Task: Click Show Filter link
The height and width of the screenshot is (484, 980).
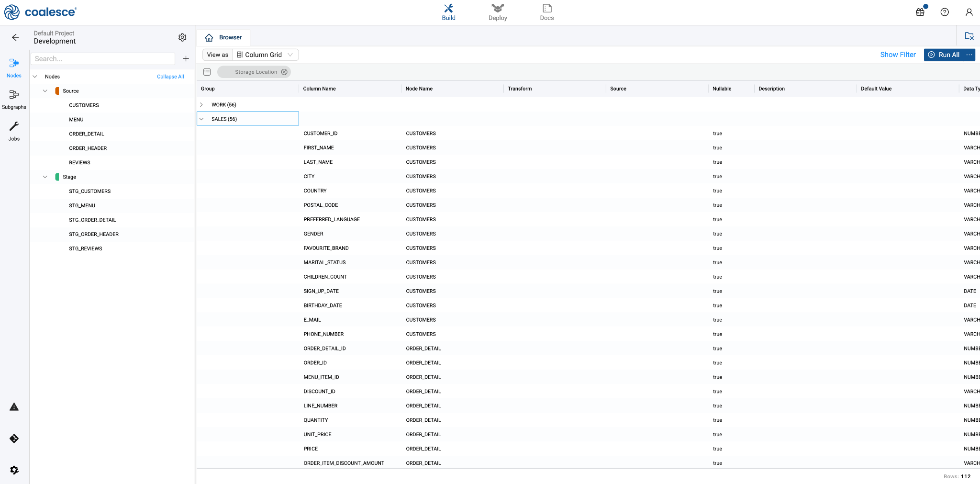Action: click(x=898, y=55)
